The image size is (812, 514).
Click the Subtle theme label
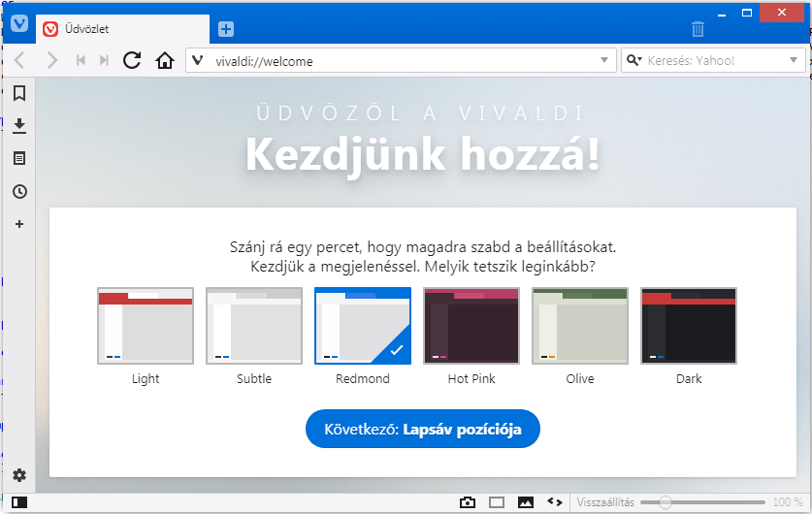[254, 379]
